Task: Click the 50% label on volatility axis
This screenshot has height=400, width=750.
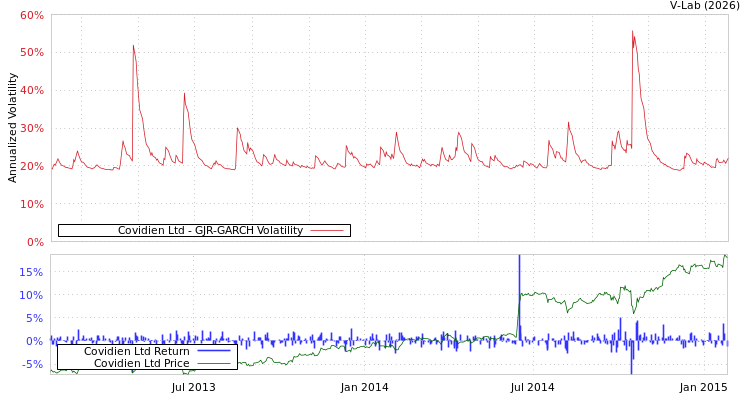Action: (31, 52)
